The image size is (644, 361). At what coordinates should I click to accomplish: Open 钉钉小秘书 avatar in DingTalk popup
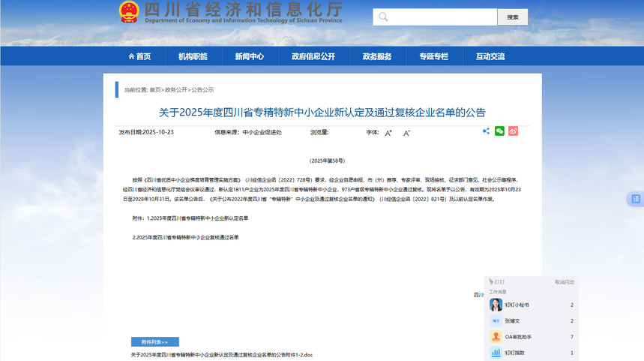[x=496, y=305]
